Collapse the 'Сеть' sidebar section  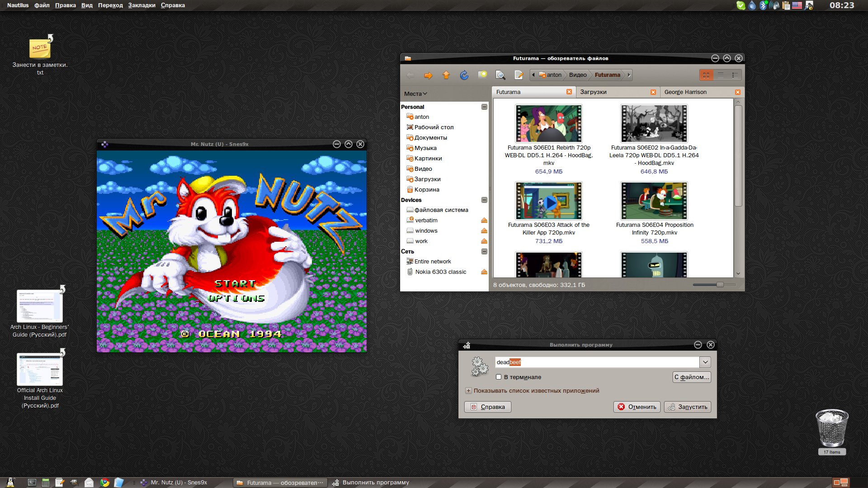(484, 252)
